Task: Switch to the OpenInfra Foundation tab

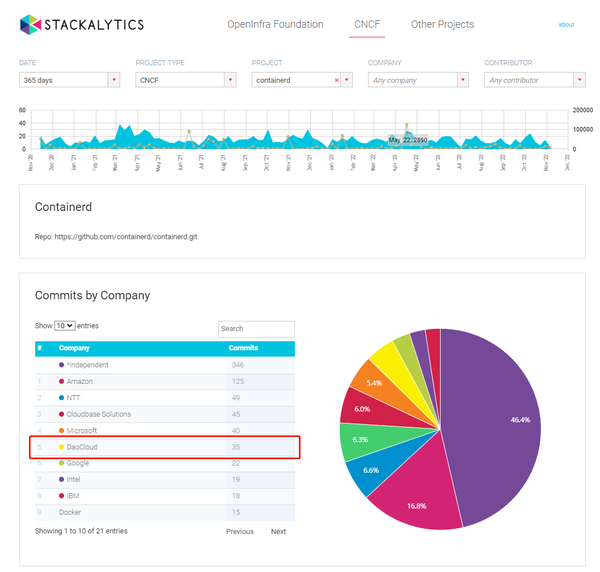Action: pos(275,24)
